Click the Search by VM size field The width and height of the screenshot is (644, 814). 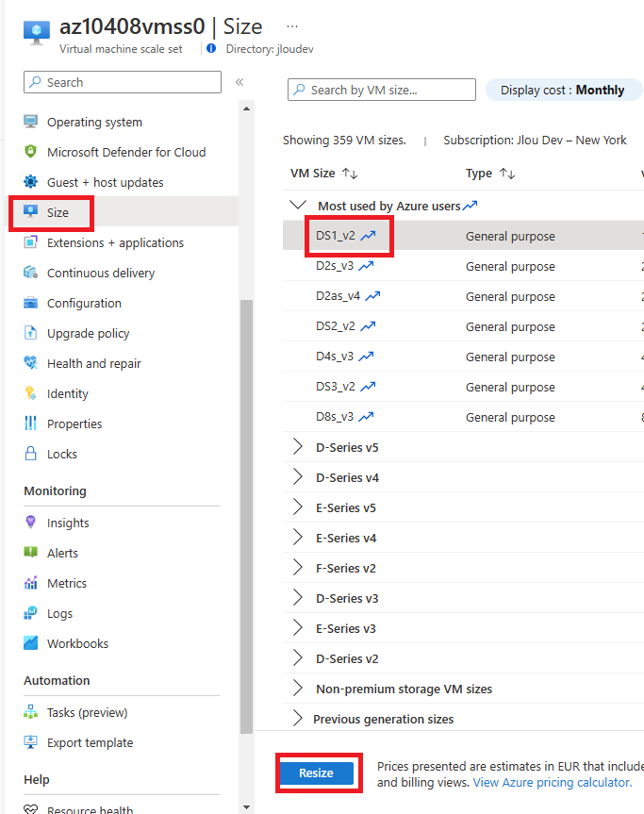(382, 90)
